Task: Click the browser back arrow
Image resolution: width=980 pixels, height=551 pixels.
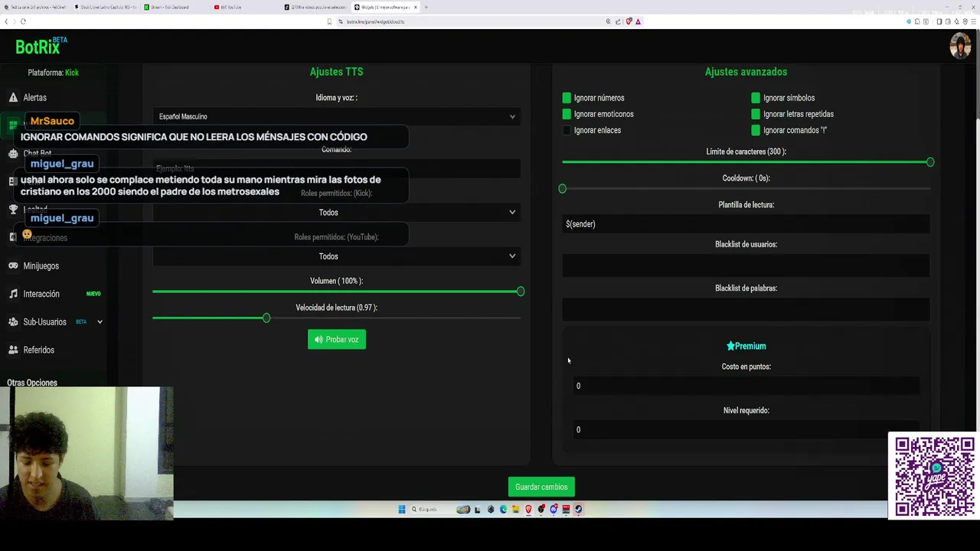Action: [x=6, y=21]
